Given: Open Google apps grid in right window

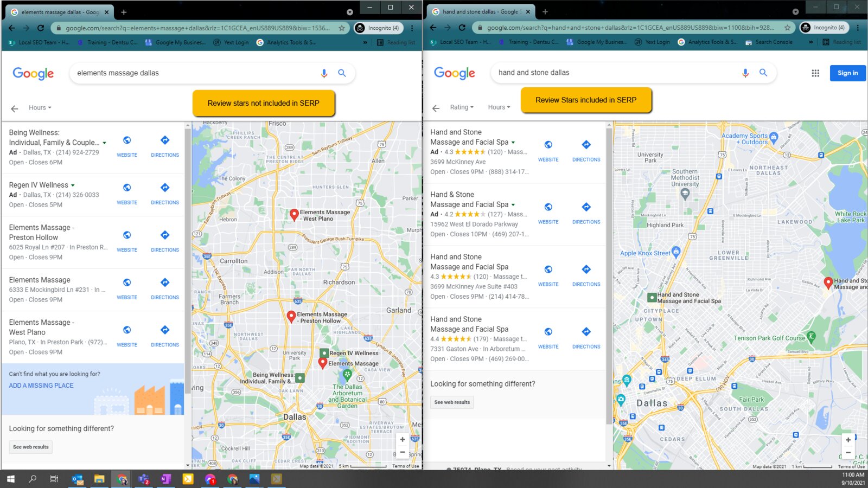Looking at the screenshot, I should (x=815, y=73).
